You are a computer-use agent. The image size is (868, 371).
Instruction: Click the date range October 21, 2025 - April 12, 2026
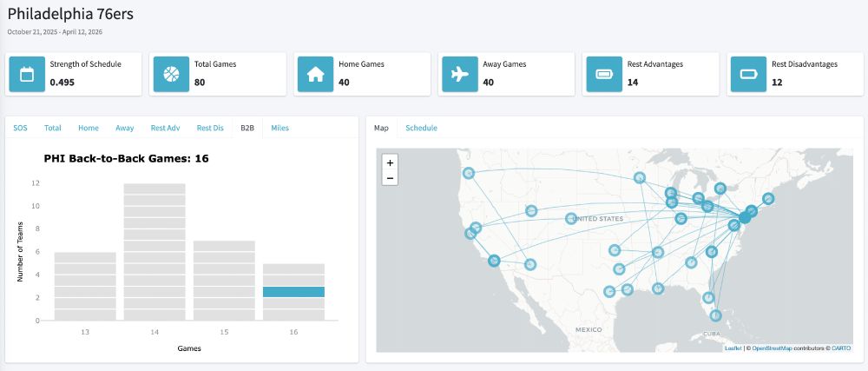point(55,32)
